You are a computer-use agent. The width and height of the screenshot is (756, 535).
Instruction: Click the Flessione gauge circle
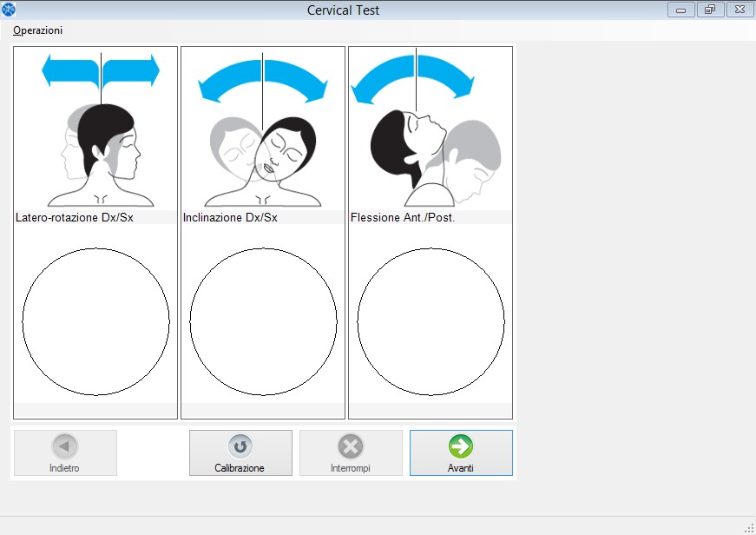431,321
